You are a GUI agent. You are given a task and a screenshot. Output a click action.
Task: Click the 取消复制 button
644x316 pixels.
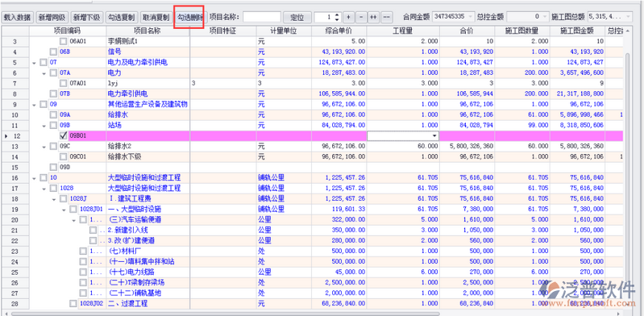[x=156, y=17]
